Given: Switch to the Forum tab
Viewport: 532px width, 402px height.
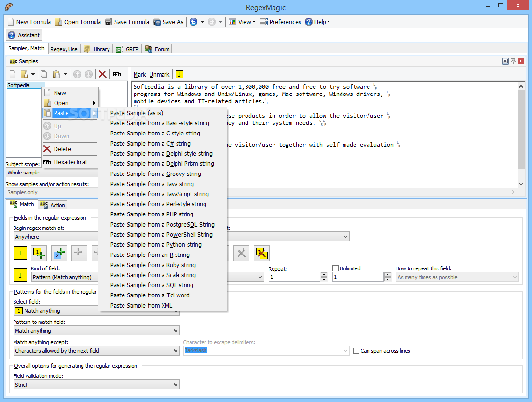Looking at the screenshot, I should pyautogui.click(x=157, y=49).
